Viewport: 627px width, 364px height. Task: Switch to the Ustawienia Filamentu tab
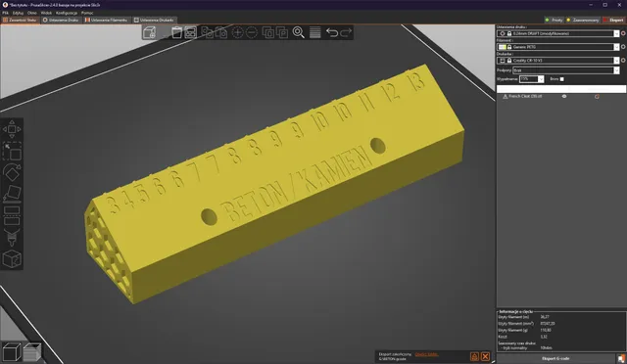pos(106,20)
